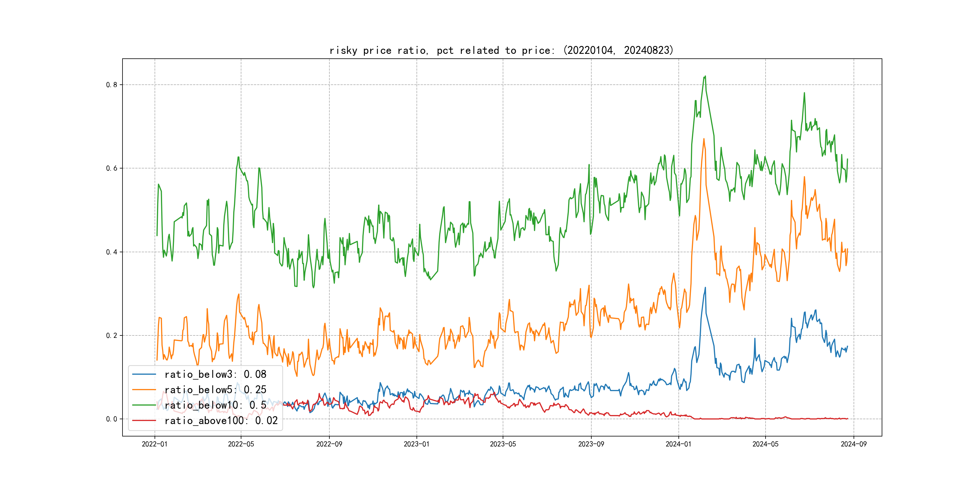The width and height of the screenshot is (980, 490).
Task: Select the 'ratio_below3: 0.08' legend label
Action: 215,374
